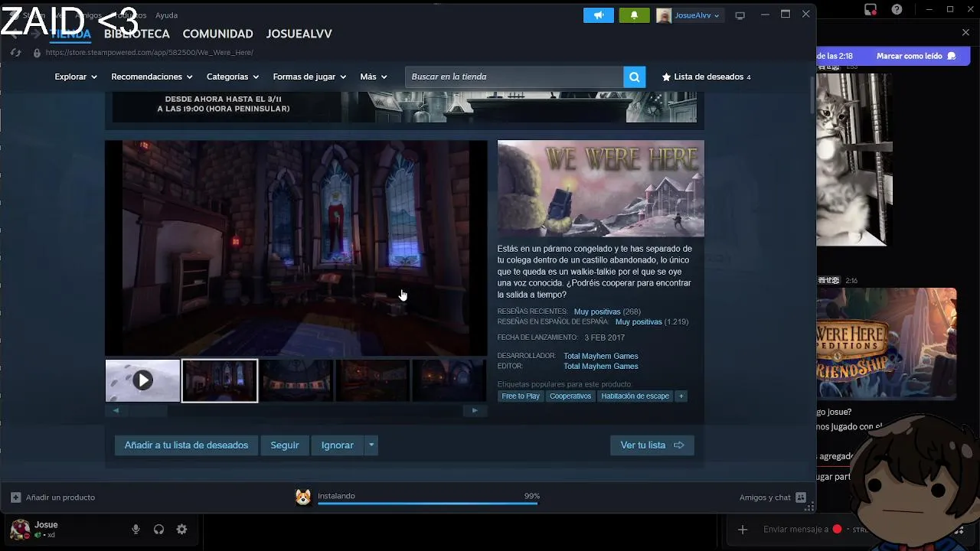Open the Ignorar options dropdown arrow
The width and height of the screenshot is (980, 551).
click(371, 445)
